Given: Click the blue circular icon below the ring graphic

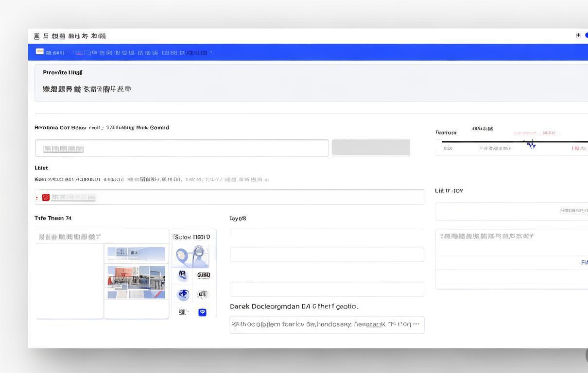Looking at the screenshot, I should [182, 275].
